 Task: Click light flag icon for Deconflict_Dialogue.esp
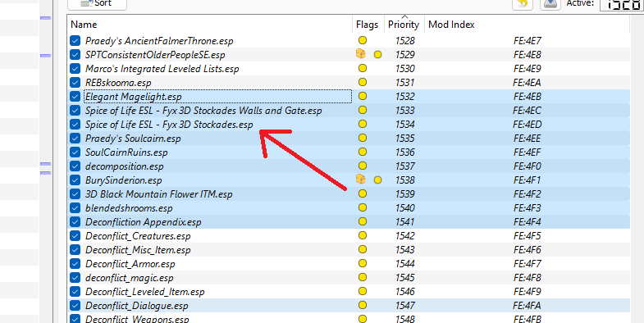(x=363, y=305)
